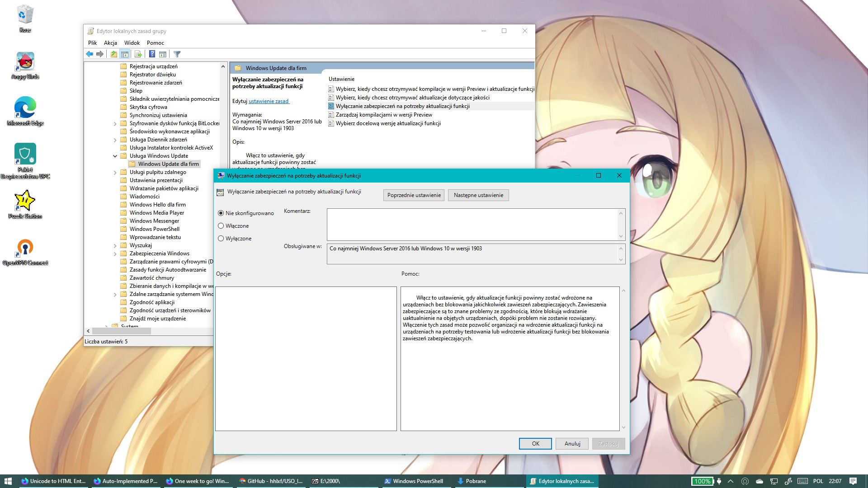This screenshot has width=868, height=488.
Task: Expand the Zabezpieczenia Windows tree node
Action: [115, 254]
